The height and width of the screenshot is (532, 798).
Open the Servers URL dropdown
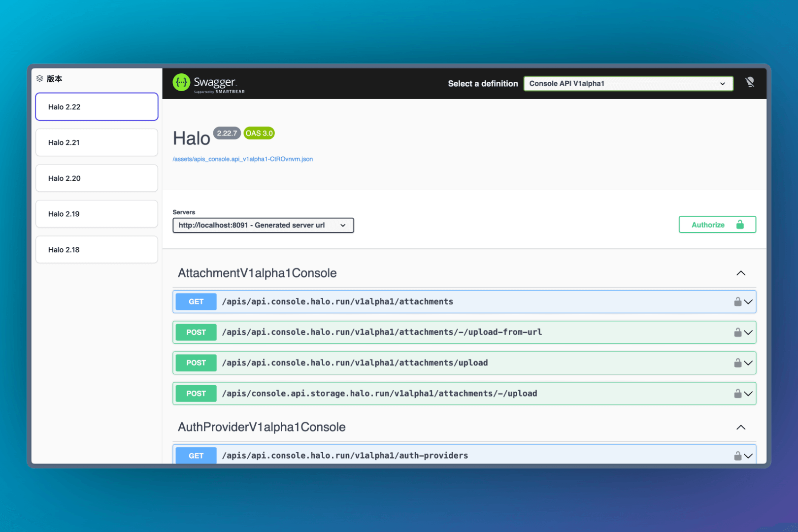[x=263, y=226]
